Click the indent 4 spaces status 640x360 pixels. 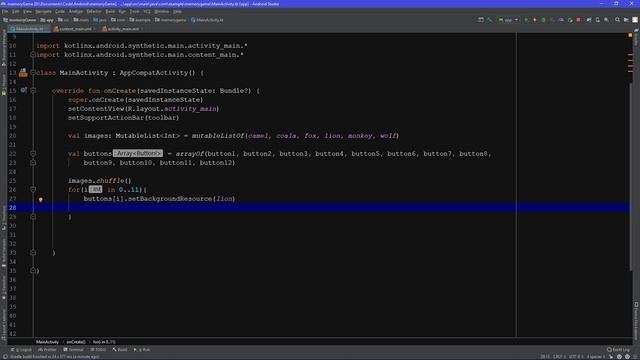click(596, 357)
